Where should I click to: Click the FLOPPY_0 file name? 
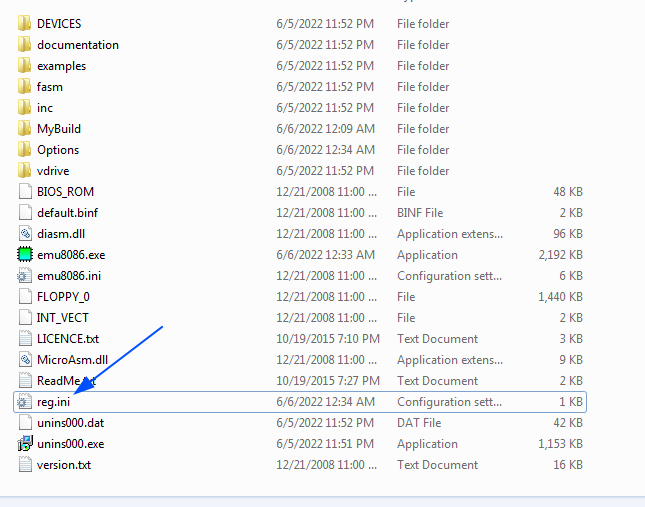(63, 297)
